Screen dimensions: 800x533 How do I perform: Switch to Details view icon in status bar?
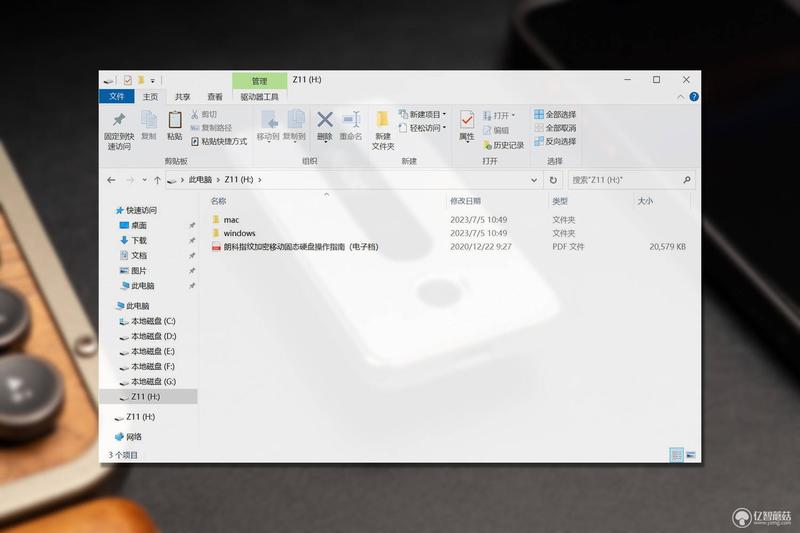pos(677,454)
